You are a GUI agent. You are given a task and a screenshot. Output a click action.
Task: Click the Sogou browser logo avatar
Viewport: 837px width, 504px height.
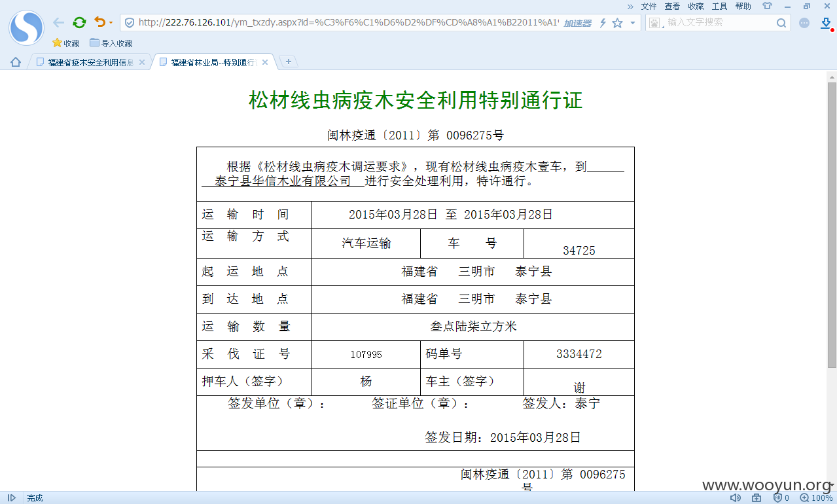[x=26, y=27]
